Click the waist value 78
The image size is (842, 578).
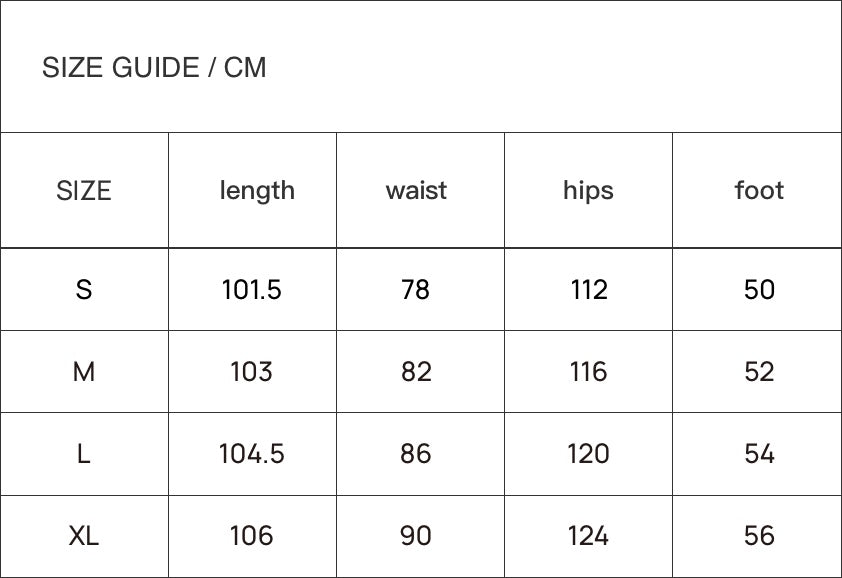(415, 290)
